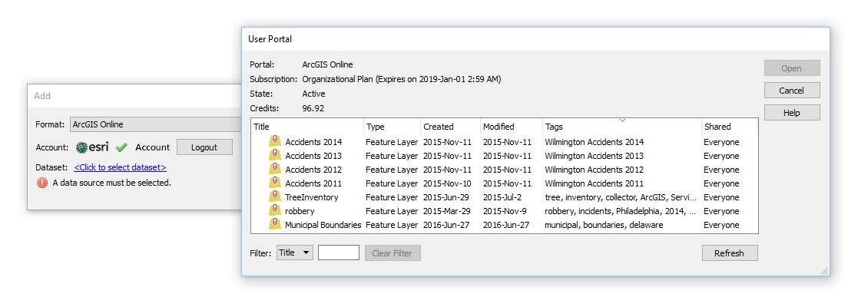Click the TreeInventory feature layer icon
The height and width of the screenshot is (307, 868).
pyautogui.click(x=275, y=197)
